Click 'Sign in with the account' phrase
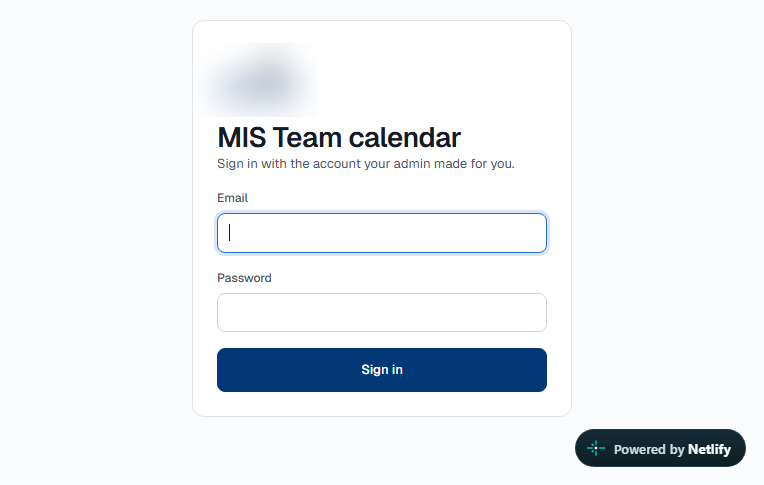The width and height of the screenshot is (764, 485). (288, 164)
